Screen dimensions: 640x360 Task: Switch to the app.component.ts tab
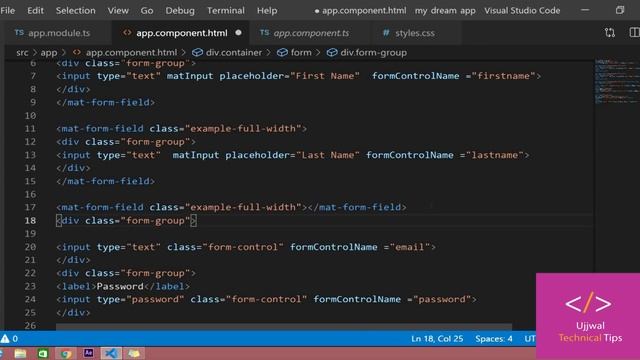pyautogui.click(x=310, y=33)
